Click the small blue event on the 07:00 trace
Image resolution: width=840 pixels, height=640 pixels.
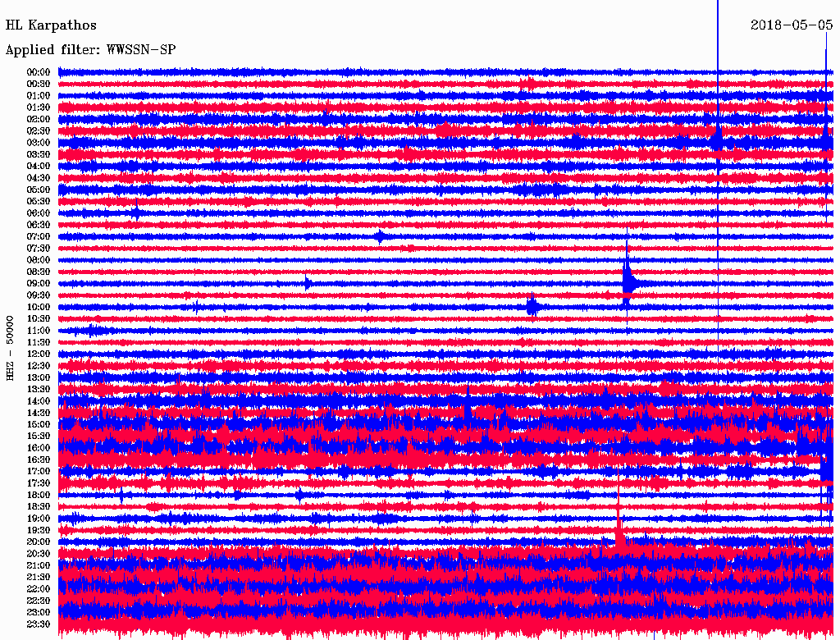point(380,236)
